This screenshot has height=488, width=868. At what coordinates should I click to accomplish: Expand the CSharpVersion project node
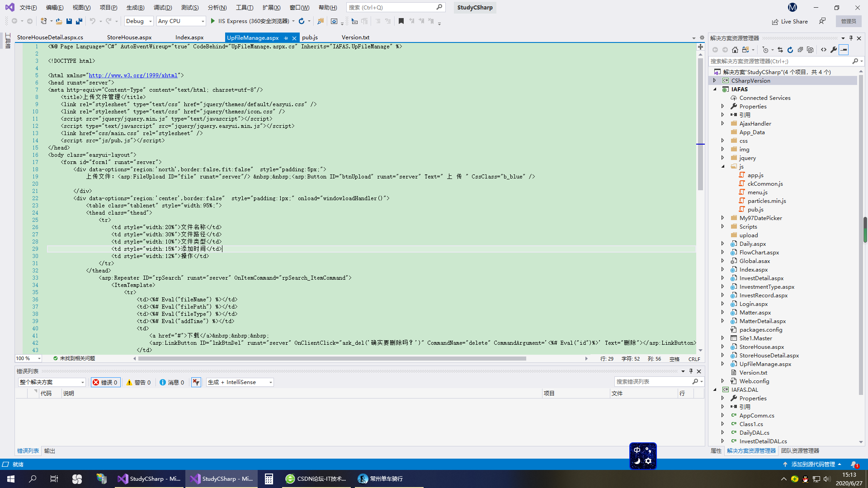click(715, 80)
